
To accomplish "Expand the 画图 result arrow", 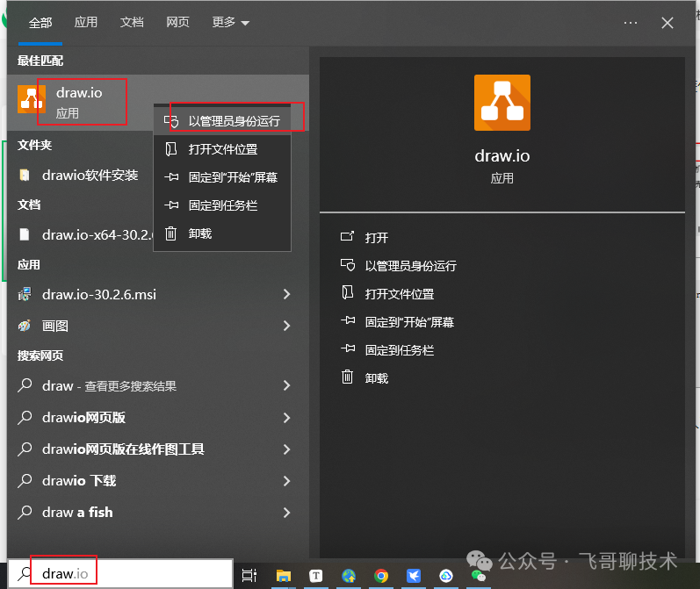I will point(286,326).
